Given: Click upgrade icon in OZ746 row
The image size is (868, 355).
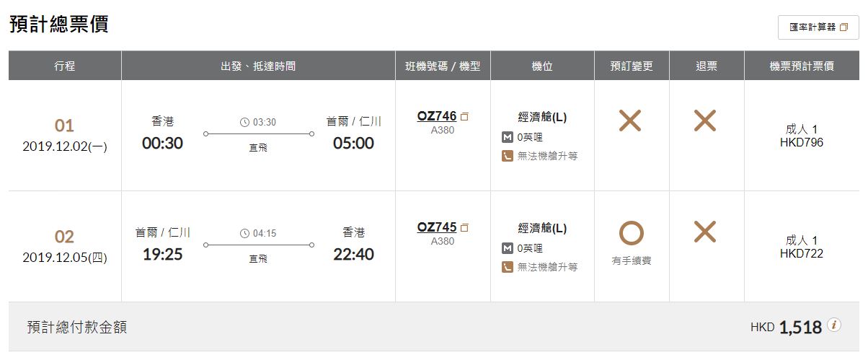Looking at the screenshot, I should click(x=508, y=155).
